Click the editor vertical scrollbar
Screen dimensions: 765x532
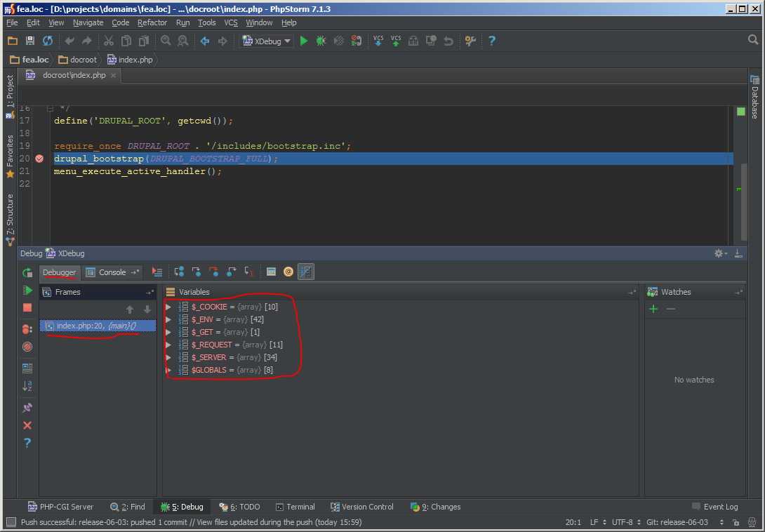744,202
